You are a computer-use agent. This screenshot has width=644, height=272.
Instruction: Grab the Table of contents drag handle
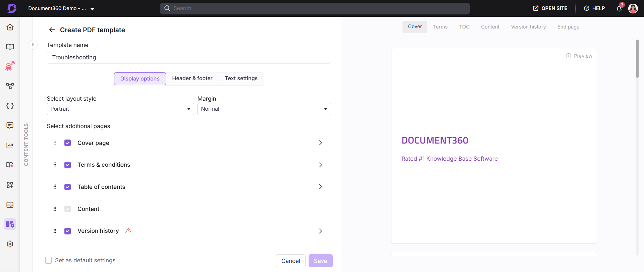click(x=55, y=187)
